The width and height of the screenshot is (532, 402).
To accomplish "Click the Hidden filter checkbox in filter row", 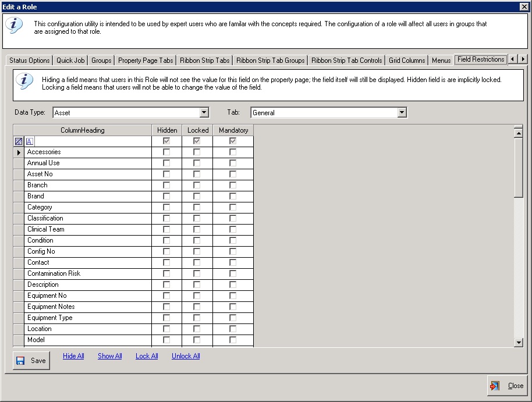I will pos(166,141).
